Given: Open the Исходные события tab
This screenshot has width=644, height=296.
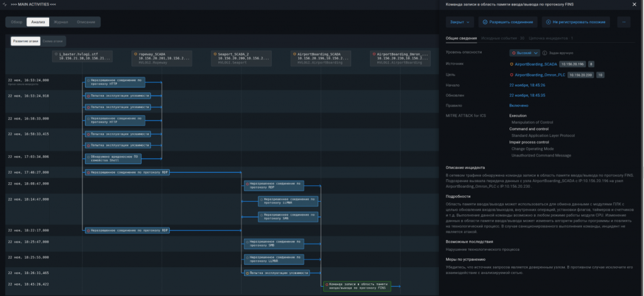Looking at the screenshot, I should [x=502, y=38].
